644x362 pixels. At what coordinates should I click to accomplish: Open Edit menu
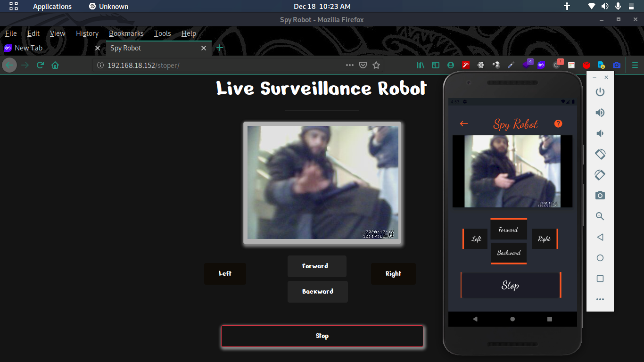(x=33, y=33)
